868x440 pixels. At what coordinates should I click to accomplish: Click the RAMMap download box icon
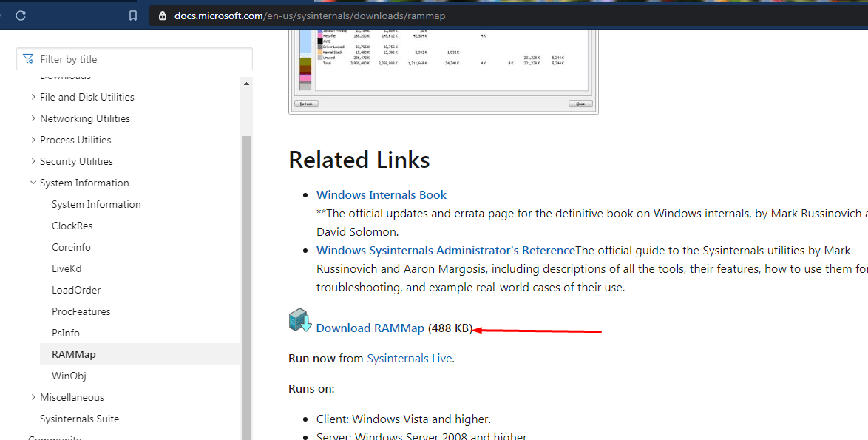300,321
